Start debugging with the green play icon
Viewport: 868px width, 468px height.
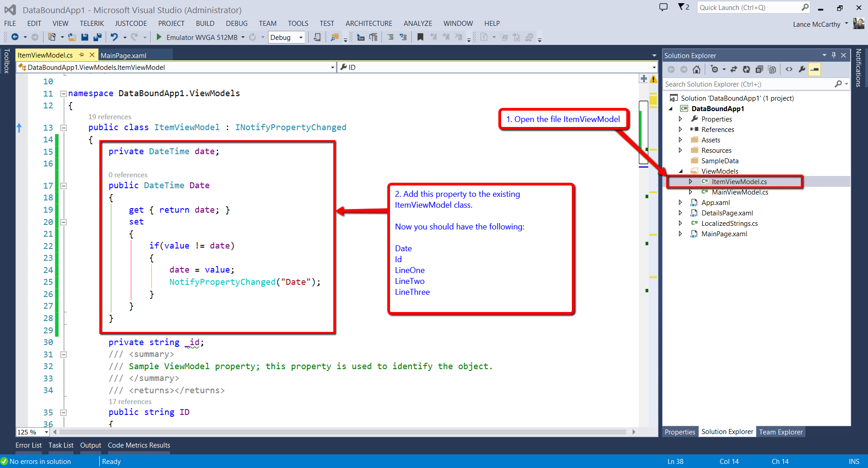tap(159, 37)
